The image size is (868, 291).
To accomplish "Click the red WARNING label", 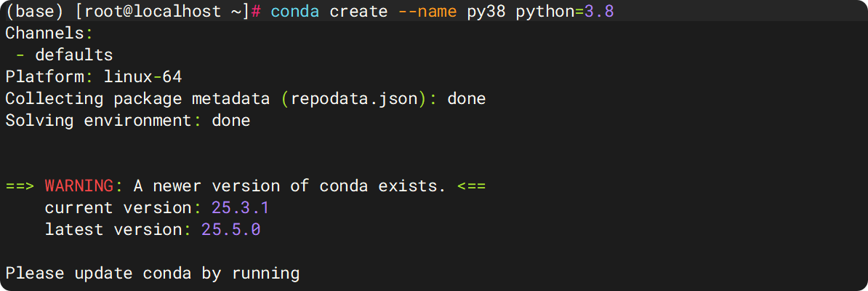I will click(x=79, y=186).
